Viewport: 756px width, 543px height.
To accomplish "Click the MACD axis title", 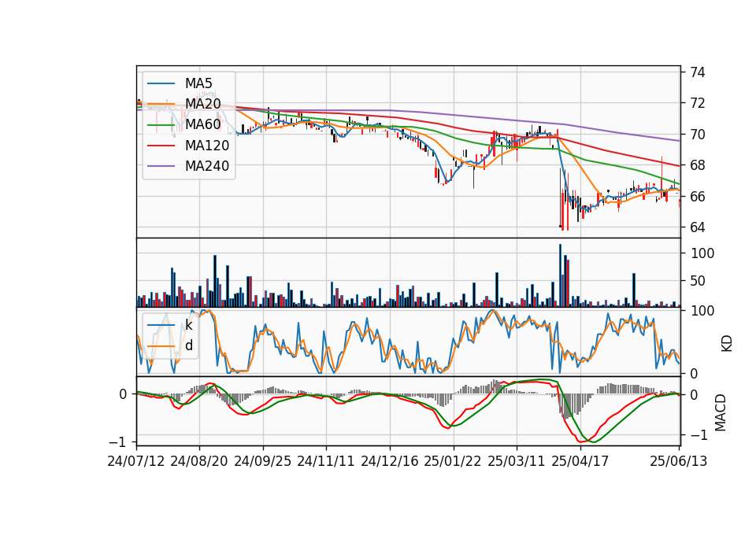I will tap(721, 412).
